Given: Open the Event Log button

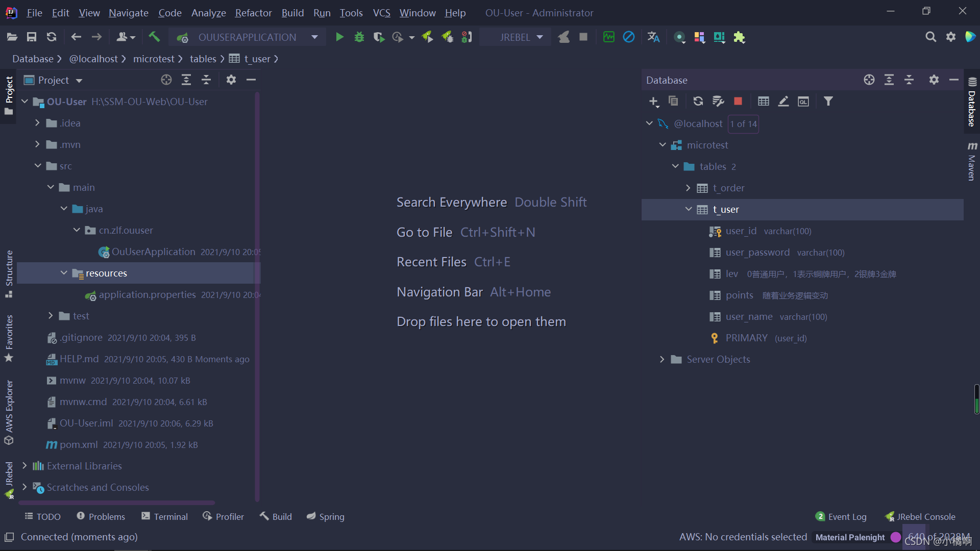Looking at the screenshot, I should pos(841,517).
